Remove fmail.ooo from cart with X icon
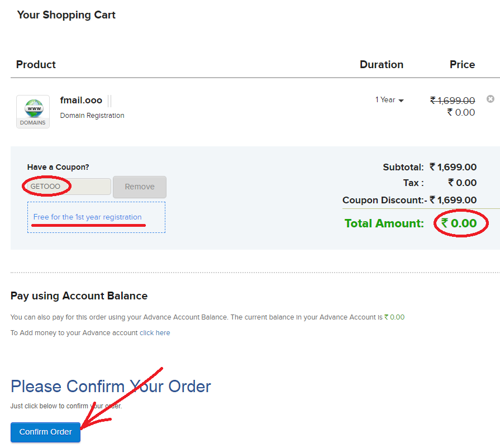The image size is (500, 448). click(x=490, y=99)
